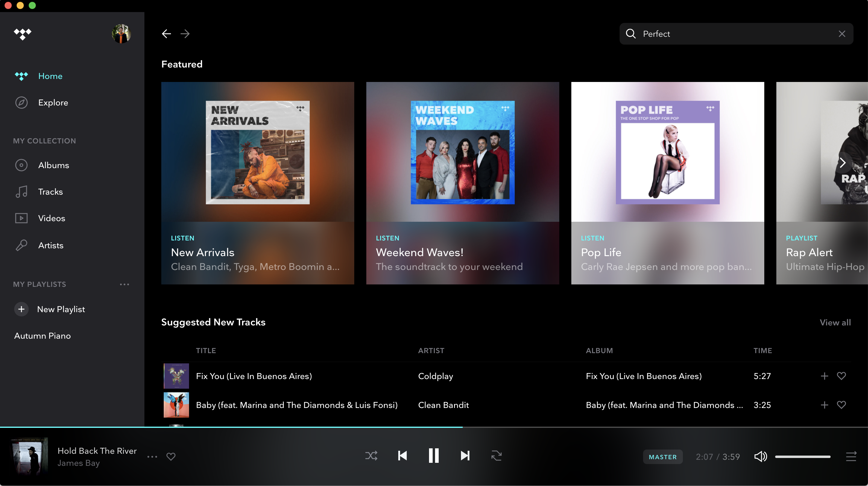
Task: Favorite the now playing track
Action: 171,457
